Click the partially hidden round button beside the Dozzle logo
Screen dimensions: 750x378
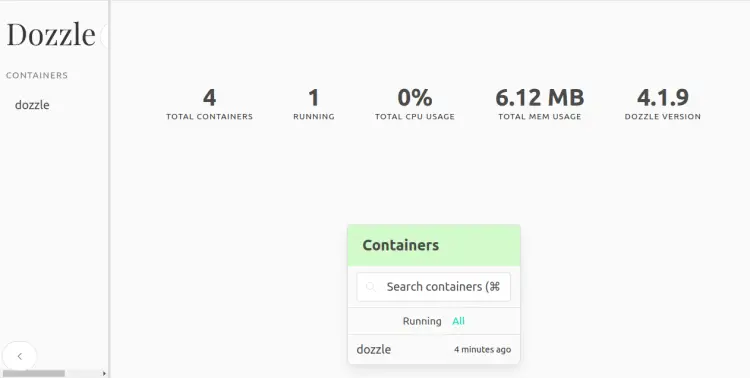coord(104,36)
